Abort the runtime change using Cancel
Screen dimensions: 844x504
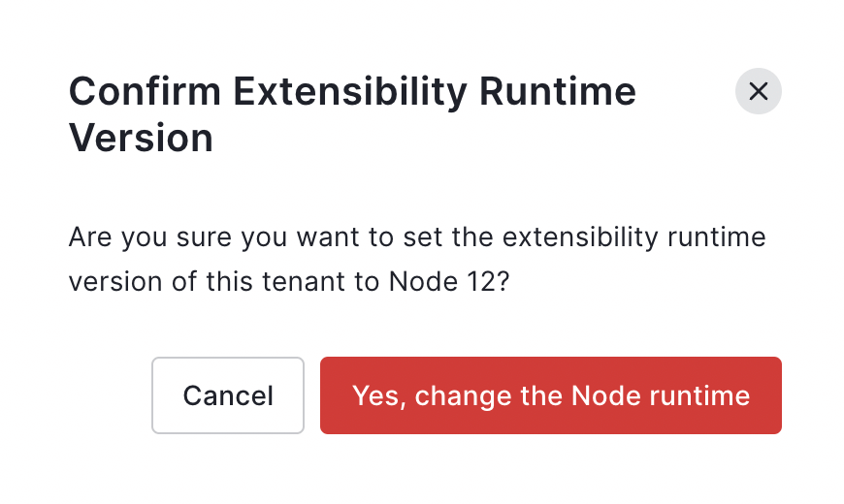click(228, 395)
